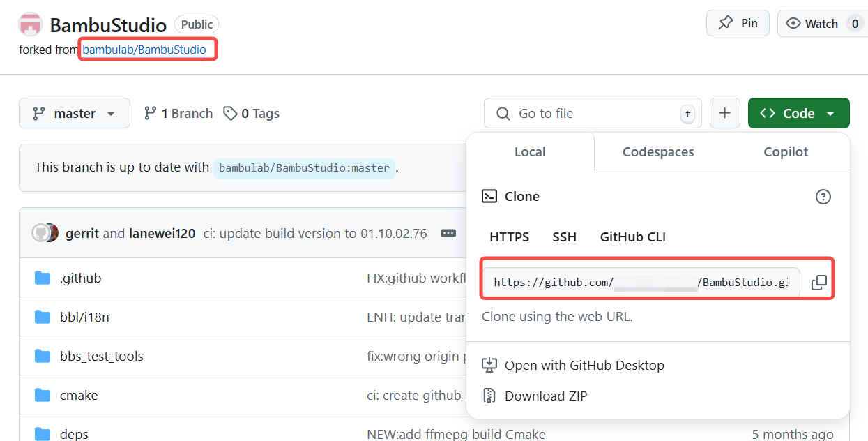The width and height of the screenshot is (868, 441).
Task: Open the "NEW:add ffmepg build Cmake" commit message
Action: pyautogui.click(x=456, y=434)
